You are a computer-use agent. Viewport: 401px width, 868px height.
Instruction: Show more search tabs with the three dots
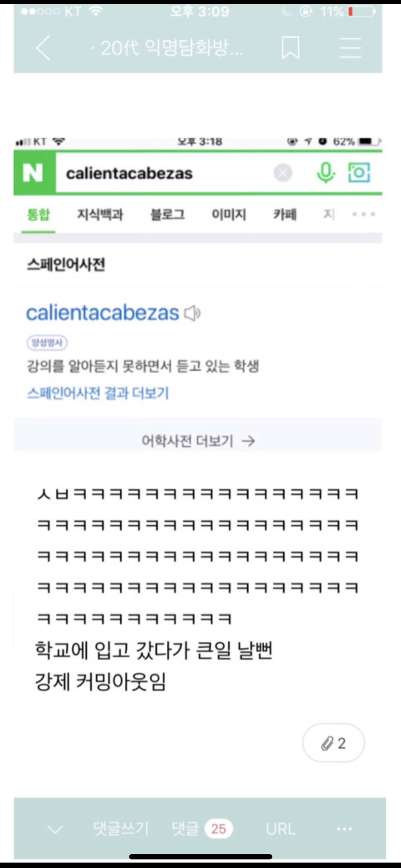(x=363, y=214)
